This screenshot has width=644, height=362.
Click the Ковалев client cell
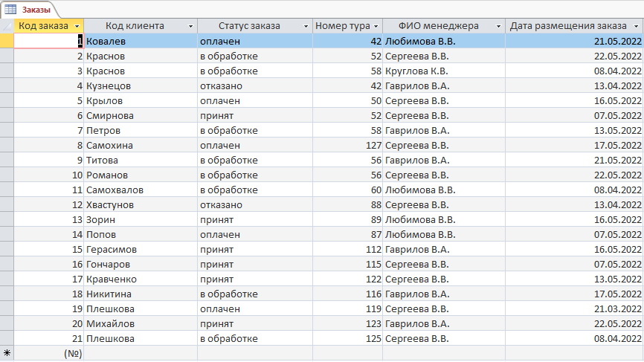pyautogui.click(x=141, y=41)
